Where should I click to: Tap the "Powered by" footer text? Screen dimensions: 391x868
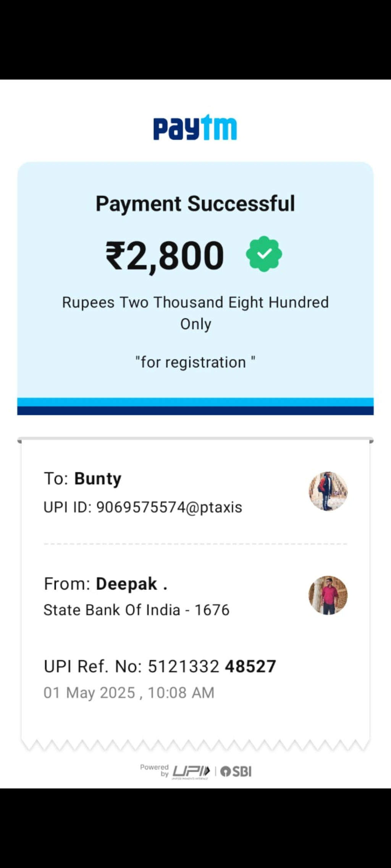(154, 770)
